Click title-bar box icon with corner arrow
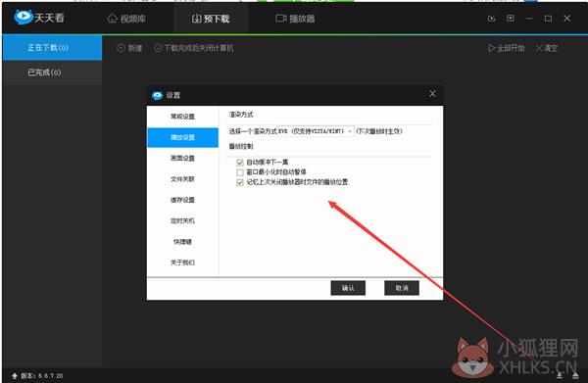The image size is (588, 383). (492, 18)
